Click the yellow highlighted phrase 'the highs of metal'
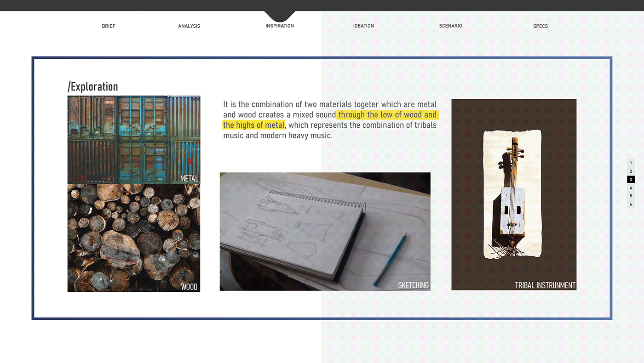 pyautogui.click(x=254, y=125)
